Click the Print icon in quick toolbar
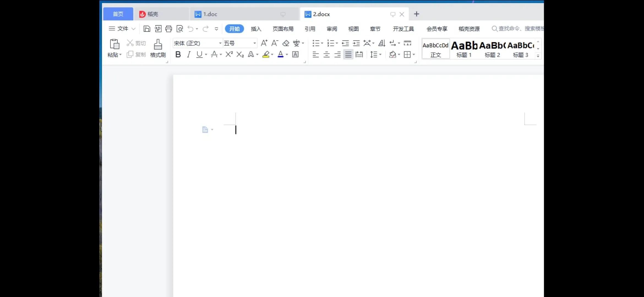The width and height of the screenshot is (644, 297). 169,29
